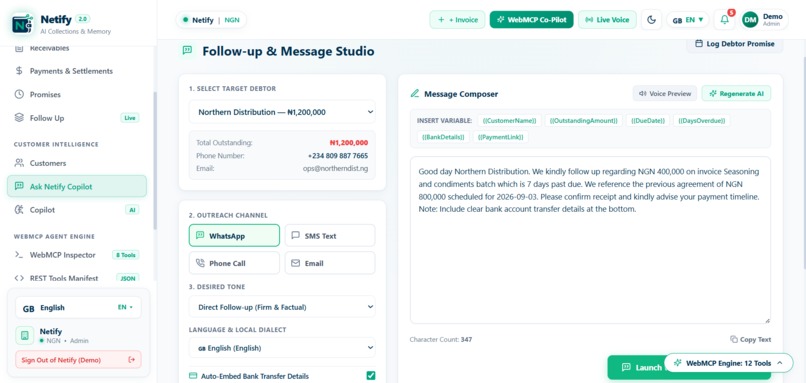This screenshot has height=383, width=806.
Task: Open WebMCP Co-Pilot button
Action: (531, 20)
